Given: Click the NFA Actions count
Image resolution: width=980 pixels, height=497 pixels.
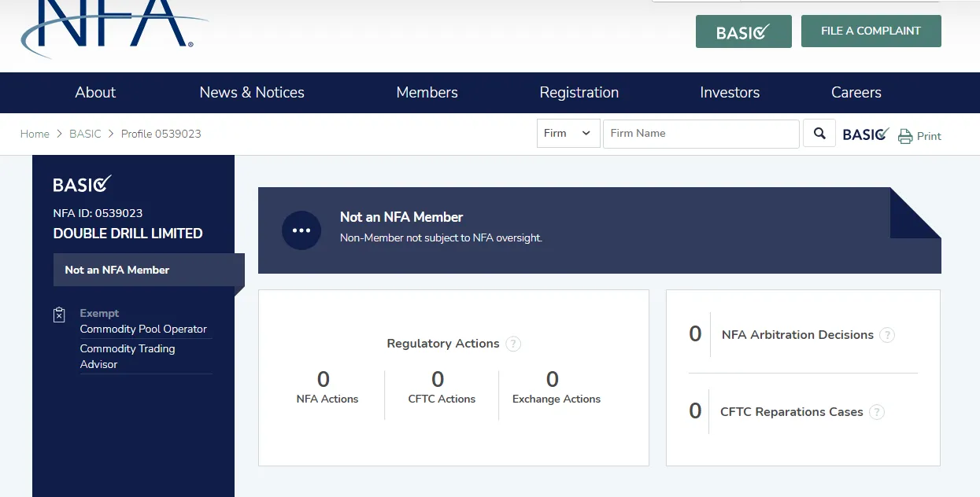Looking at the screenshot, I should (324, 380).
